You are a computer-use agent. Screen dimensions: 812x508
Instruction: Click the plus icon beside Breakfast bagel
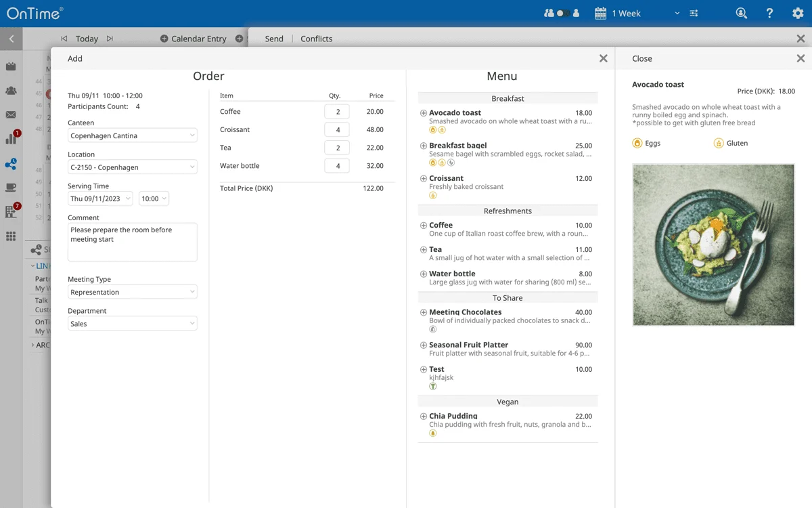click(x=424, y=146)
